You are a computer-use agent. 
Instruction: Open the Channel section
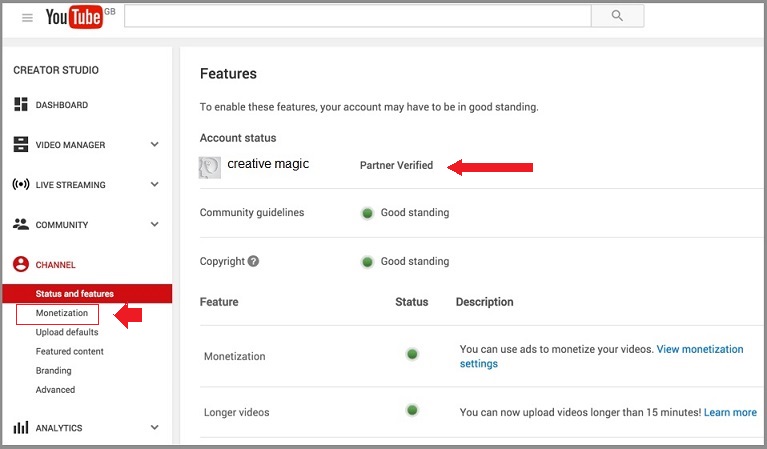tap(55, 265)
